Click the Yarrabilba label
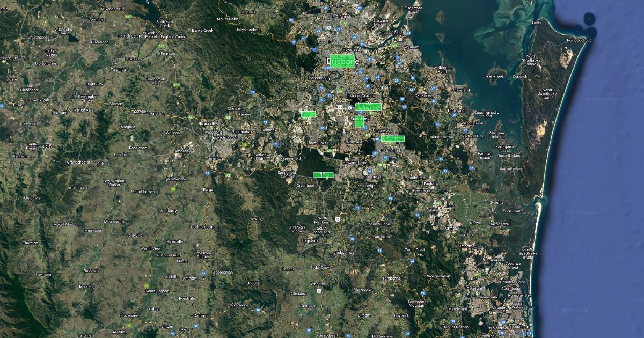This screenshot has height=338, width=644. point(382,236)
